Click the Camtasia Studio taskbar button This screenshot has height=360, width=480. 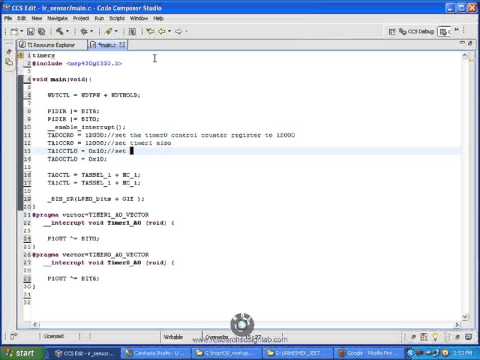tap(157, 353)
